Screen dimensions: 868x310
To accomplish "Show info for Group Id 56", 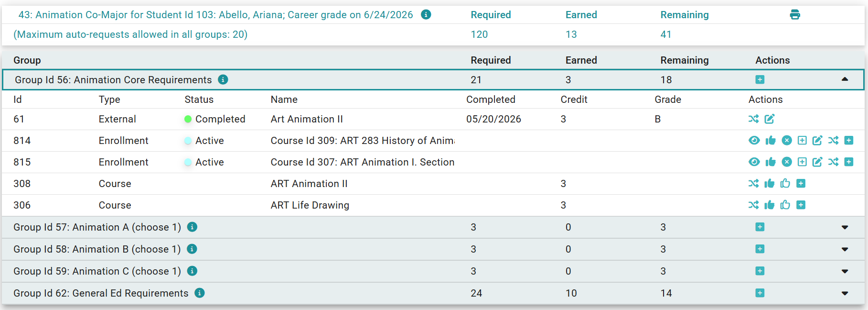I will 223,79.
